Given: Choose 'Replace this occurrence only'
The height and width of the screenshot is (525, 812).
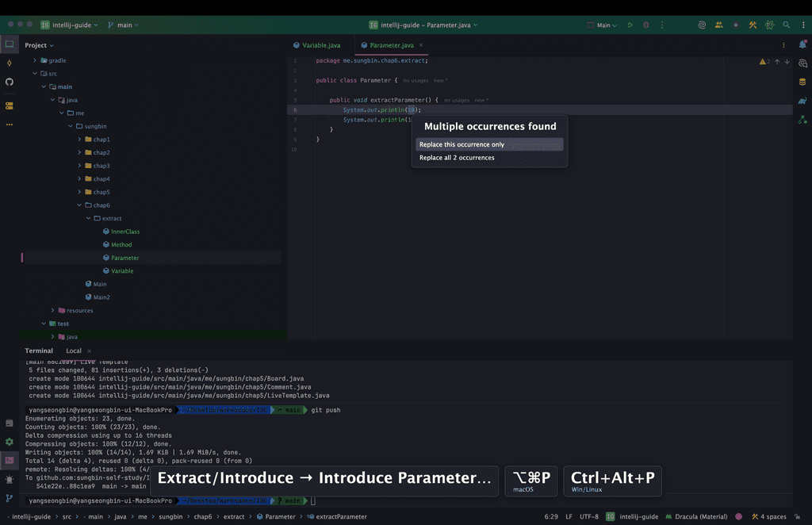Looking at the screenshot, I should click(x=462, y=144).
